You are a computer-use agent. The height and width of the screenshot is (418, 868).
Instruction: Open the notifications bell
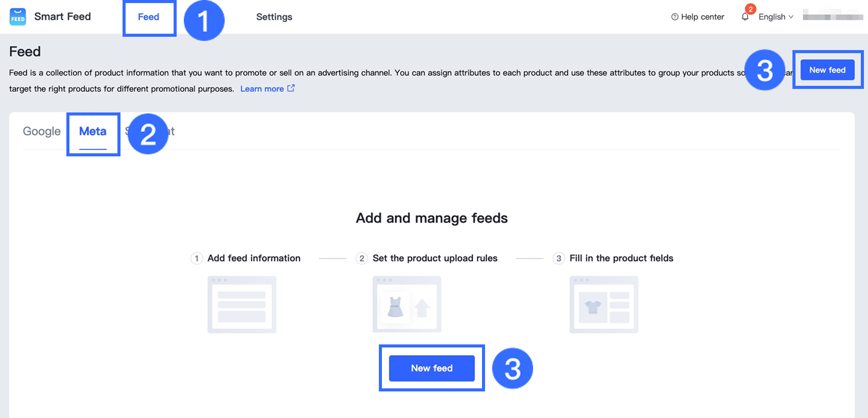(745, 17)
